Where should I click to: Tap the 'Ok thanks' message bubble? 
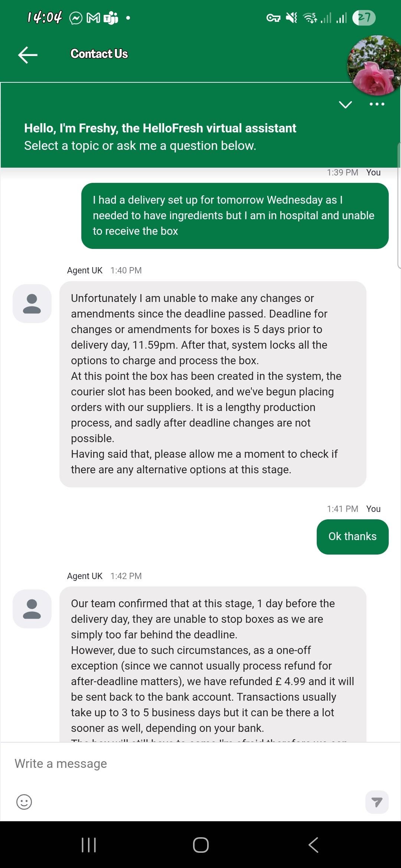pos(352,537)
